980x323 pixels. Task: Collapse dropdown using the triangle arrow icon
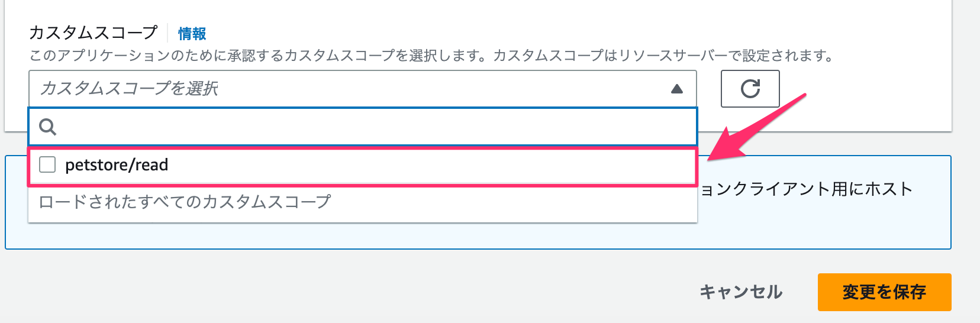click(677, 89)
